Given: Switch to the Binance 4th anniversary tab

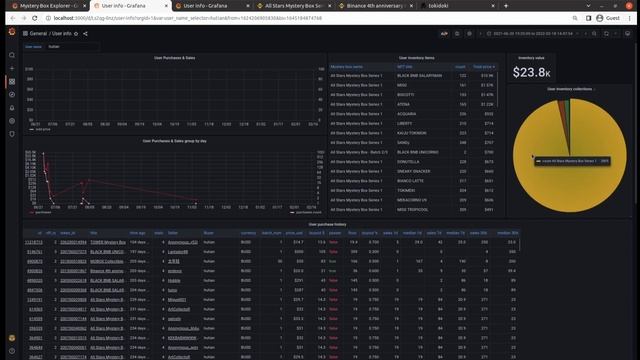Looking at the screenshot, I should 376,6.
